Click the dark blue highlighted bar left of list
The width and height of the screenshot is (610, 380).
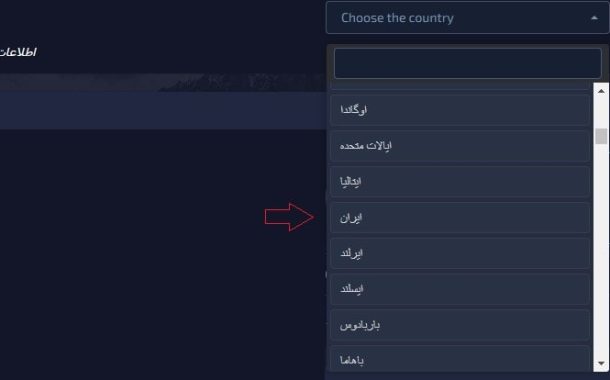click(x=163, y=110)
